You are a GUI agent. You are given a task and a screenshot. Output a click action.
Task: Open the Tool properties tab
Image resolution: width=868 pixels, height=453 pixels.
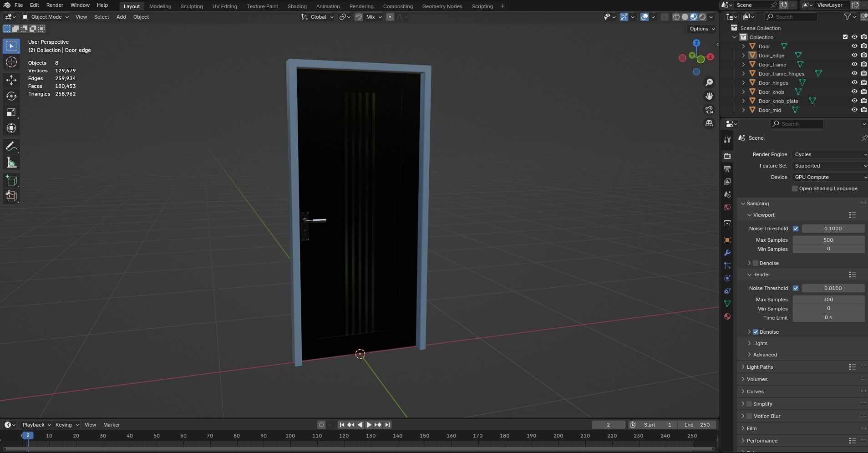point(727,140)
